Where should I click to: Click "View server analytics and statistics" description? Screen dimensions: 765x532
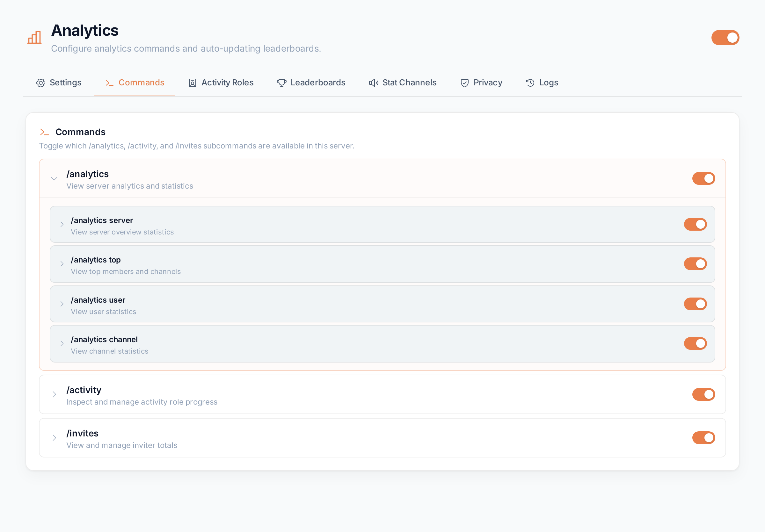(x=130, y=186)
